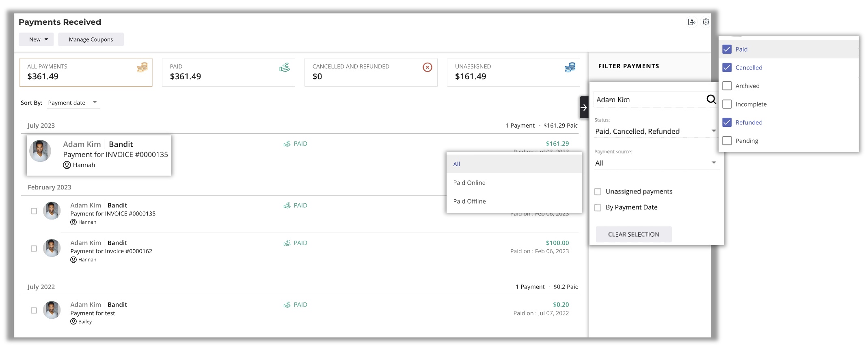Viewport: 868px width, 348px height.
Task: Click the Adam Kim search field
Action: click(x=649, y=100)
